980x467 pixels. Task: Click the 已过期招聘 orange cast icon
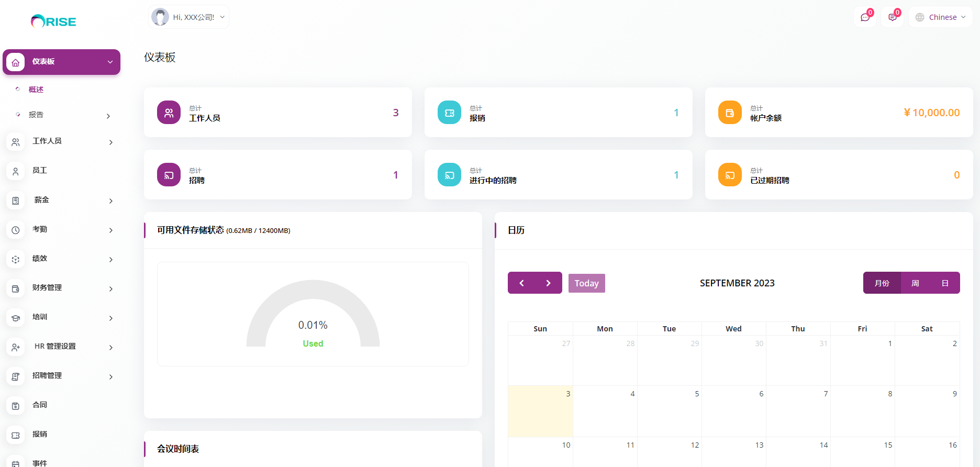tap(730, 175)
